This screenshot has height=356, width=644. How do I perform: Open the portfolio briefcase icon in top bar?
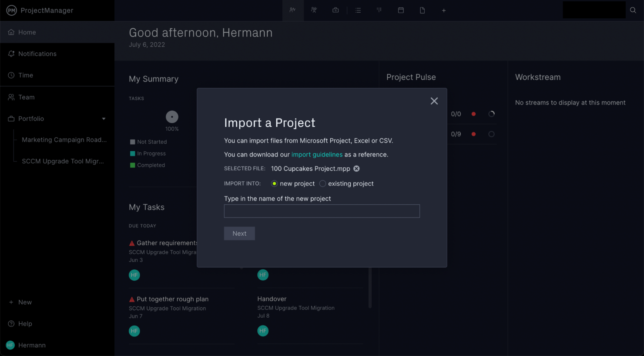[x=335, y=10]
